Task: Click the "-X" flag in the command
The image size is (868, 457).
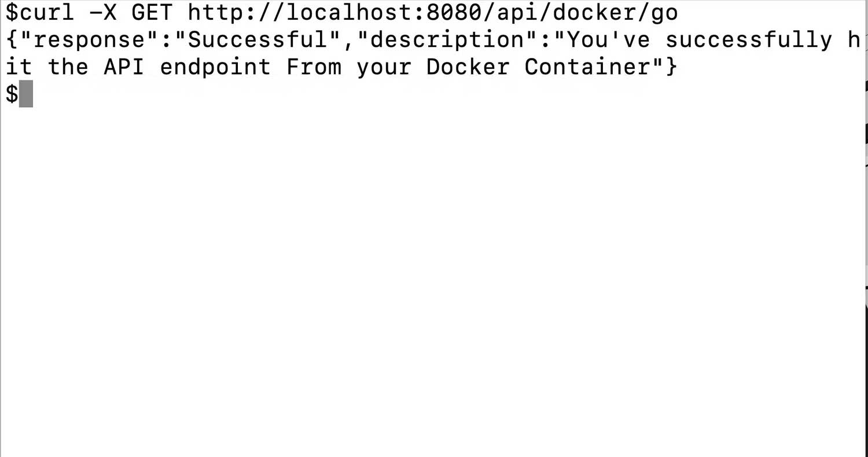Action: [103, 12]
